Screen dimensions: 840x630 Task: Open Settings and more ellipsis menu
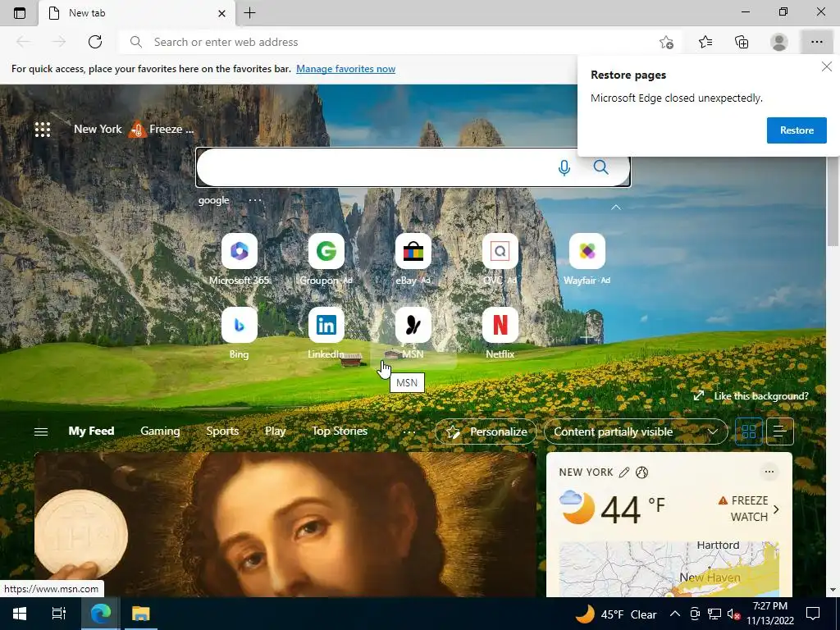click(816, 42)
